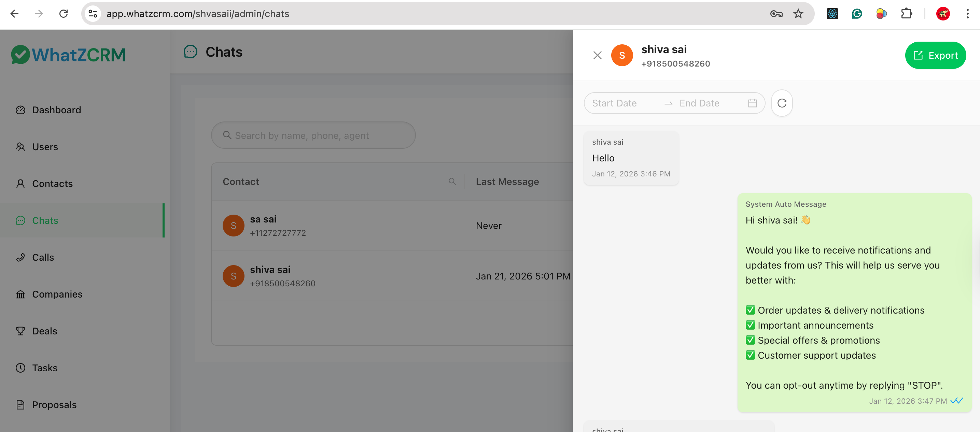
Task: Reload the browser page
Action: (64, 14)
